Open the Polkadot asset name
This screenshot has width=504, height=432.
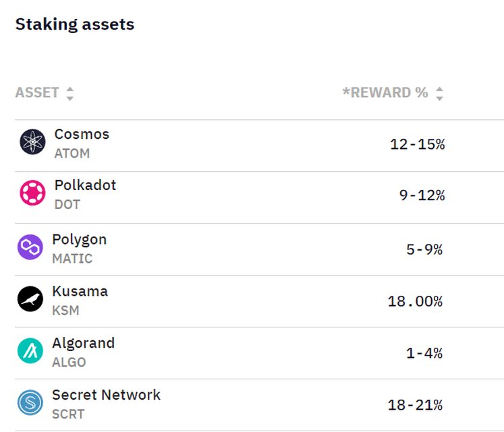coord(85,185)
